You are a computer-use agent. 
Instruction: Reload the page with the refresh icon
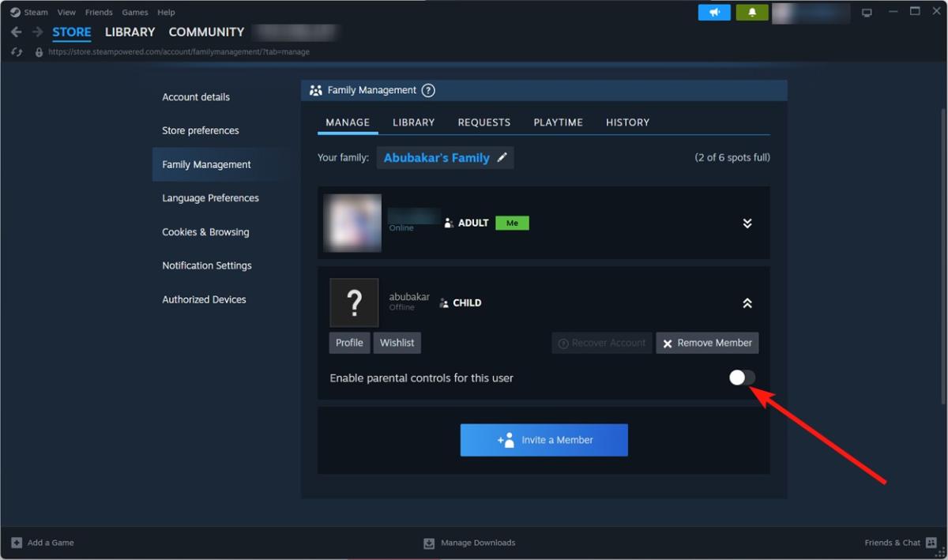click(16, 51)
